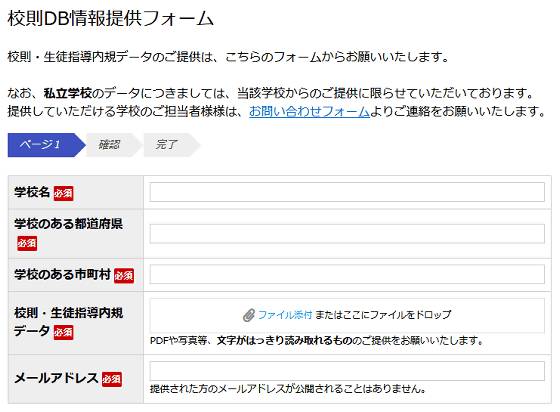Click the paperclip attachment icon

click(249, 315)
